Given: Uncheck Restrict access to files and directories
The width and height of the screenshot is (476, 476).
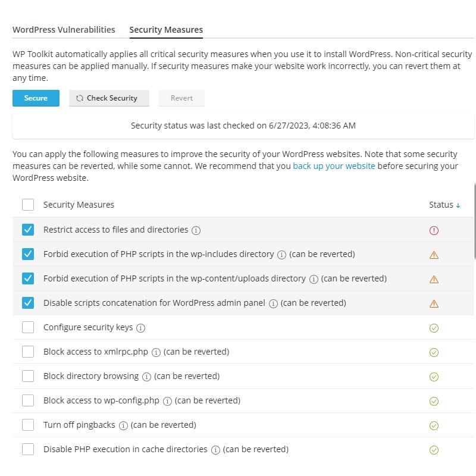Looking at the screenshot, I should 28,230.
